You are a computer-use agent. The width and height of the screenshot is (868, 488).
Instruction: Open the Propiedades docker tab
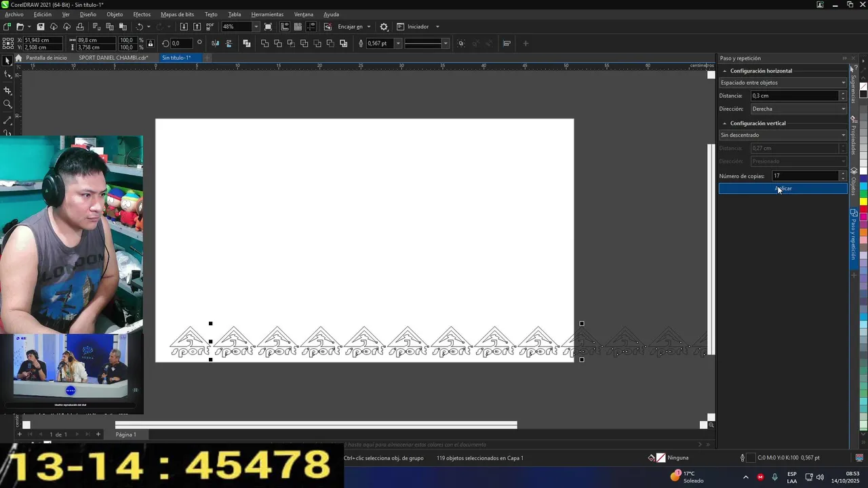[x=854, y=136]
